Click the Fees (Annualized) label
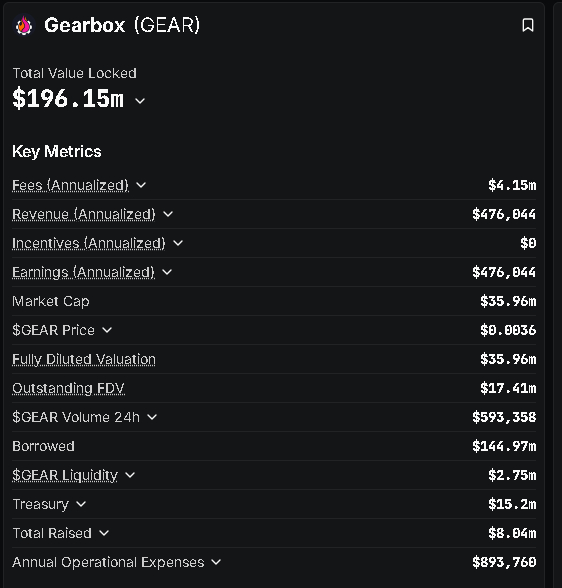Screen dimensions: 562x588 coord(70,185)
